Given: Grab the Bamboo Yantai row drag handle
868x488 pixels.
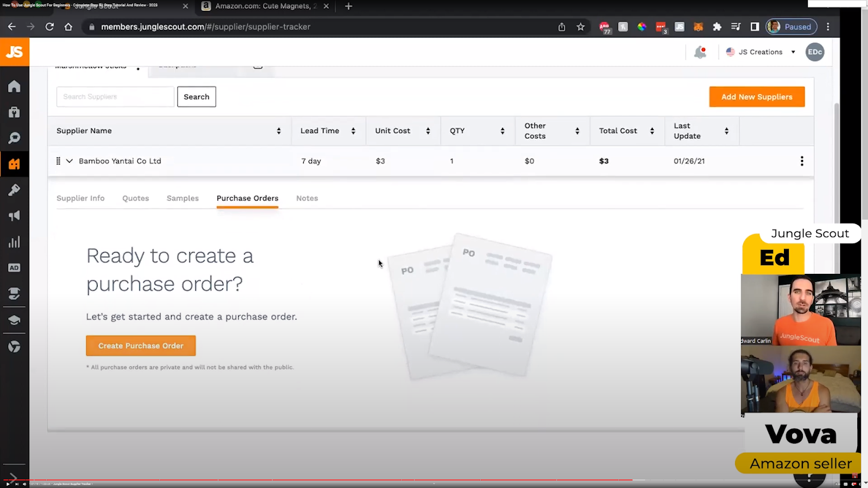Looking at the screenshot, I should 58,161.
